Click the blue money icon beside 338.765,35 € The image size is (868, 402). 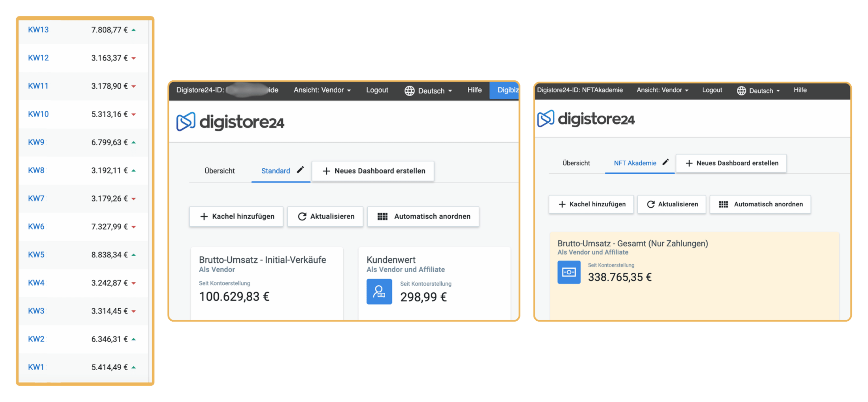(569, 272)
